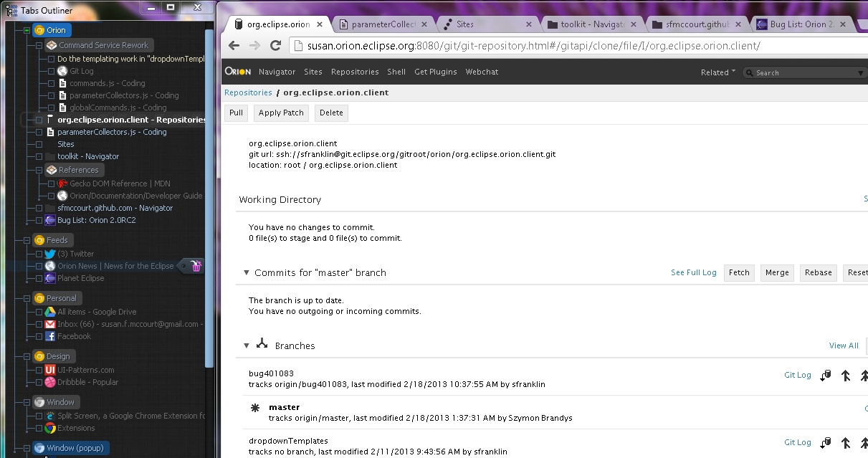
Task: Open the Git Log link for bug401083
Action: pos(797,375)
